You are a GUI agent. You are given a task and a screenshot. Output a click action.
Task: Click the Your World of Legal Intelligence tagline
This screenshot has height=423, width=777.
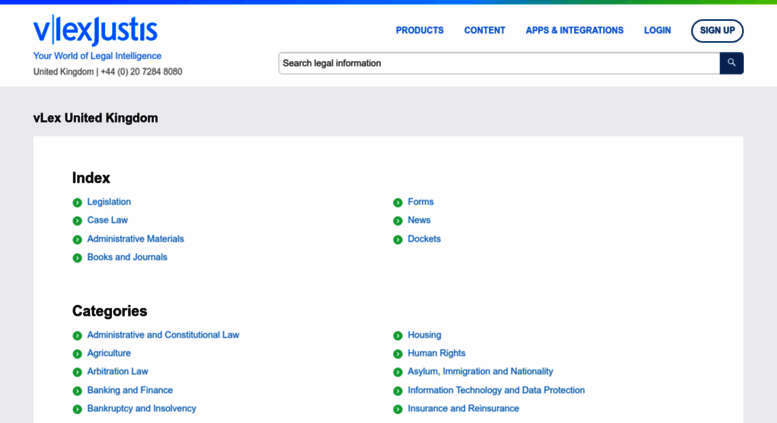(97, 56)
